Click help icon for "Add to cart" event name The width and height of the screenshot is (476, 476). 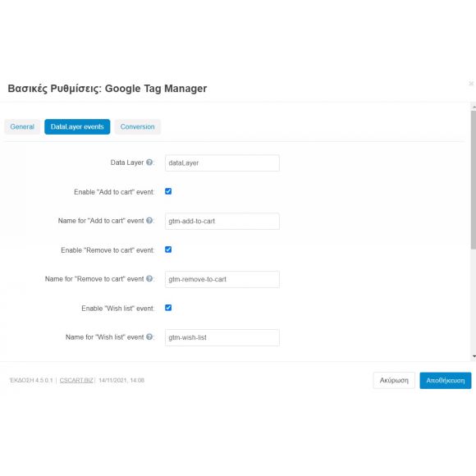pyautogui.click(x=149, y=221)
